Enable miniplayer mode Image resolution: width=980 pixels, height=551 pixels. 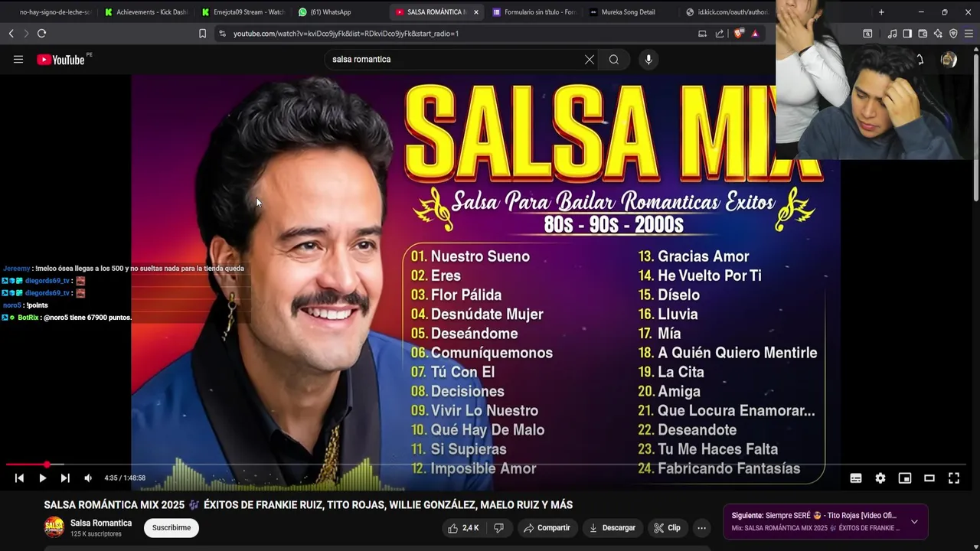[905, 478]
